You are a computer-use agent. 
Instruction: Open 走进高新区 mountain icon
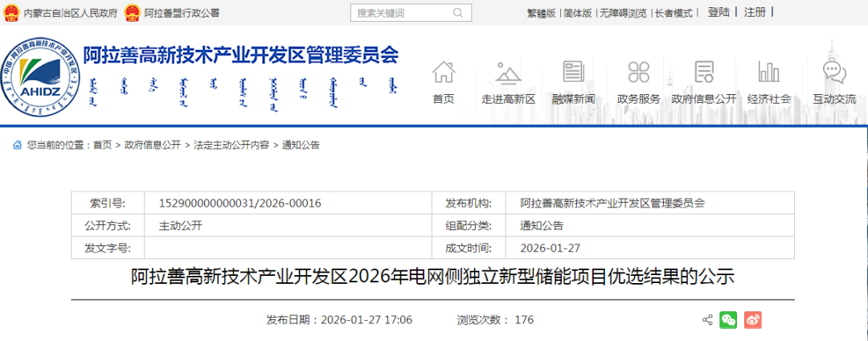point(508,72)
